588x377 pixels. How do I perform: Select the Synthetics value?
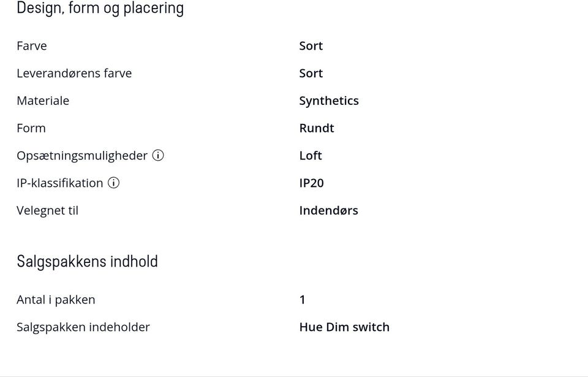tap(329, 101)
